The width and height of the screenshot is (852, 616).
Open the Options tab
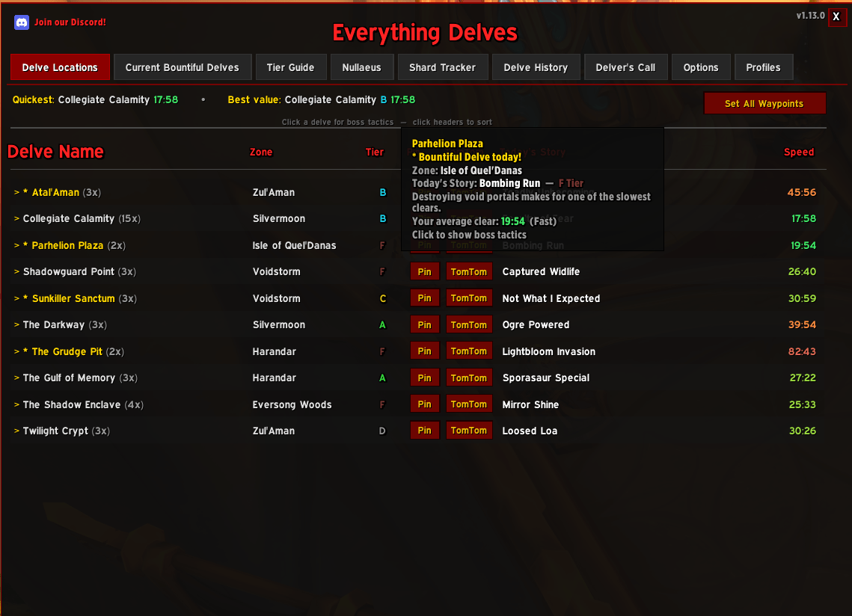(701, 67)
